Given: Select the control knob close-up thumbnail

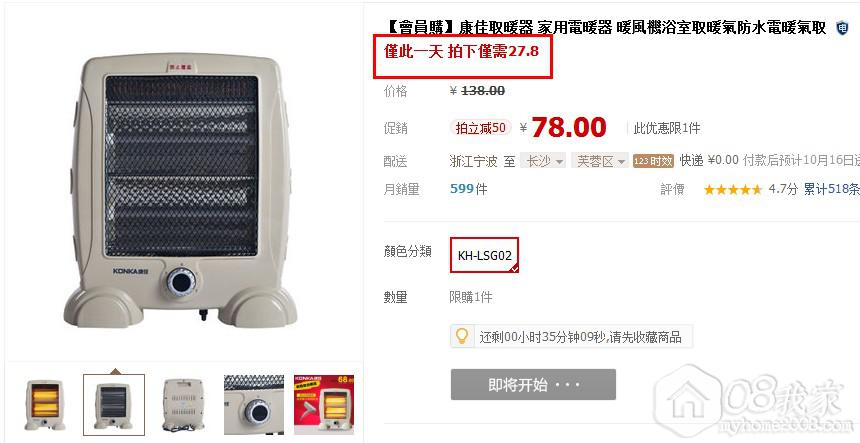Looking at the screenshot, I should 254,405.
